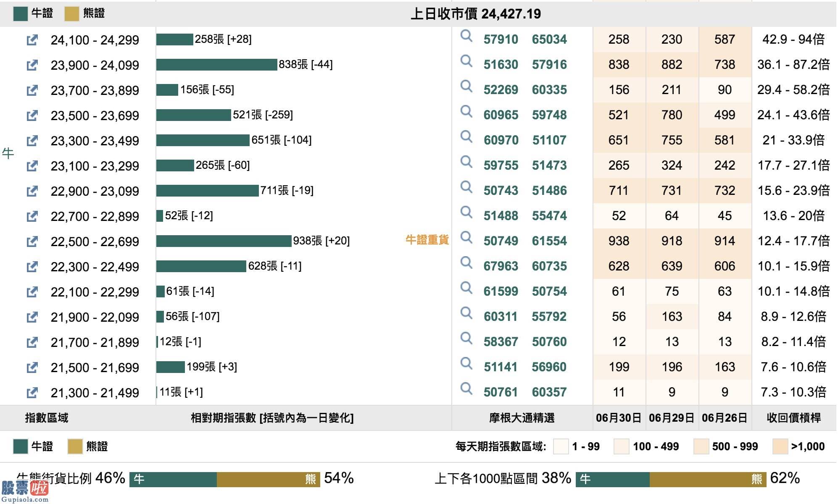The width and height of the screenshot is (838, 504).
Task: Click magnifier search icon beside 50761
Action: pyautogui.click(x=466, y=389)
